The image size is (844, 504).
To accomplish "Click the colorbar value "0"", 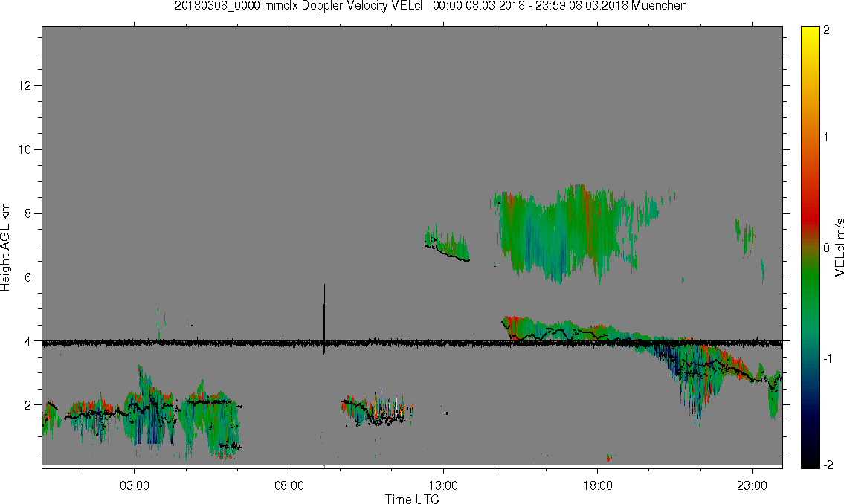I will pos(826,248).
